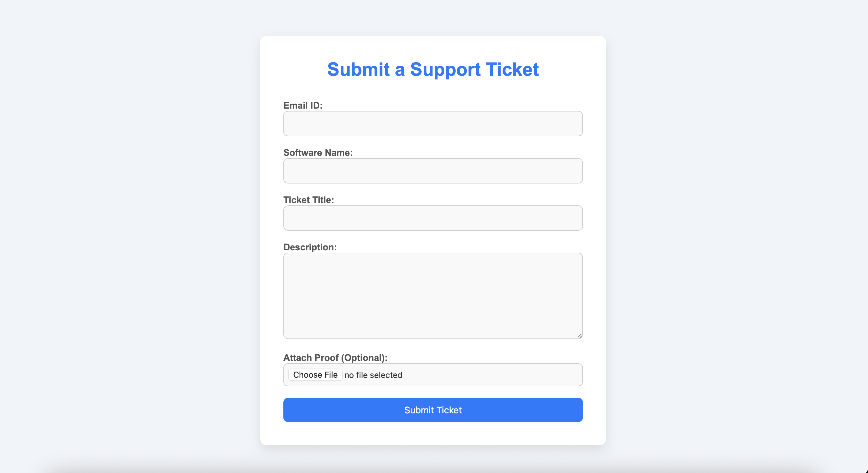Image resolution: width=868 pixels, height=473 pixels.
Task: Click inside the Description text area
Action: [x=433, y=295]
